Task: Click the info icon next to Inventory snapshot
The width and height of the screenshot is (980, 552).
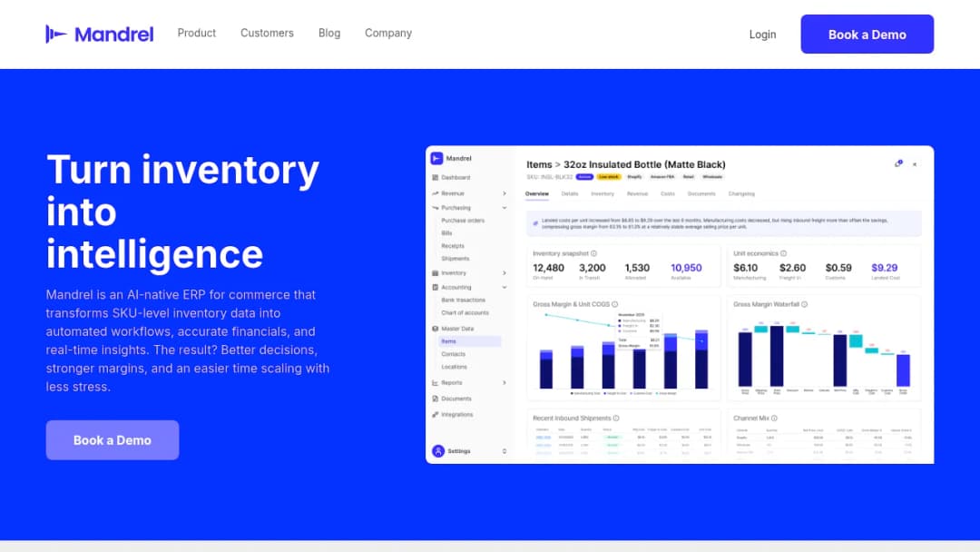Action: click(593, 254)
